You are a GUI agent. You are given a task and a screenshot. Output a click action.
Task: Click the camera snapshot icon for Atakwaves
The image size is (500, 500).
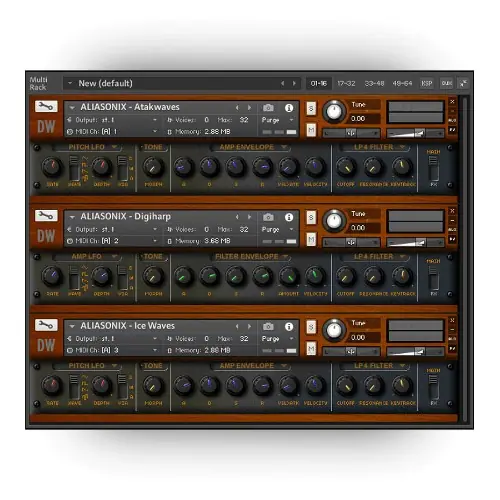268,108
